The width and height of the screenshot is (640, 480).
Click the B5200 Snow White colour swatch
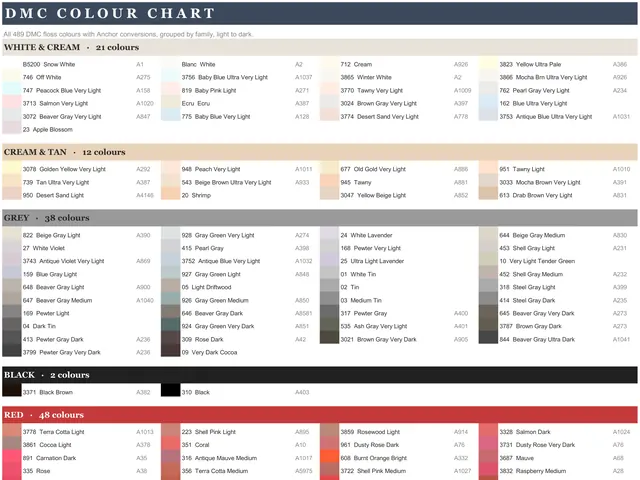pyautogui.click(x=11, y=64)
